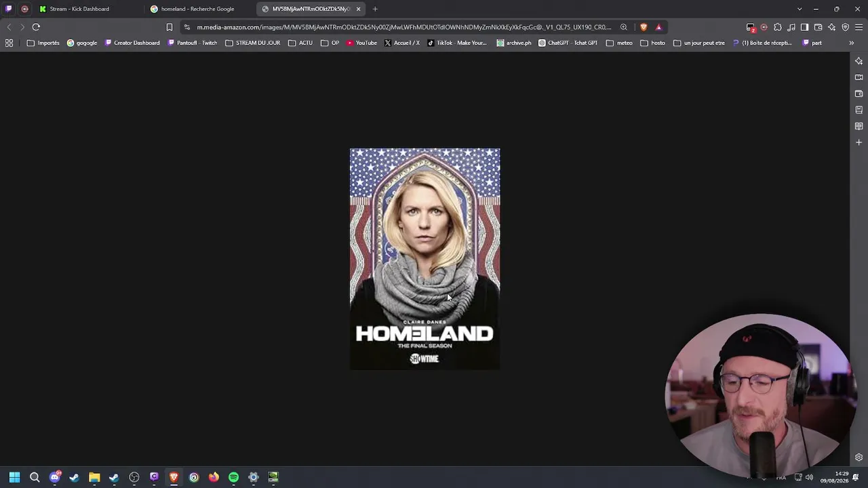Open the ACTU bookmarks folder
Image resolution: width=868 pixels, height=488 pixels.
pyautogui.click(x=300, y=43)
